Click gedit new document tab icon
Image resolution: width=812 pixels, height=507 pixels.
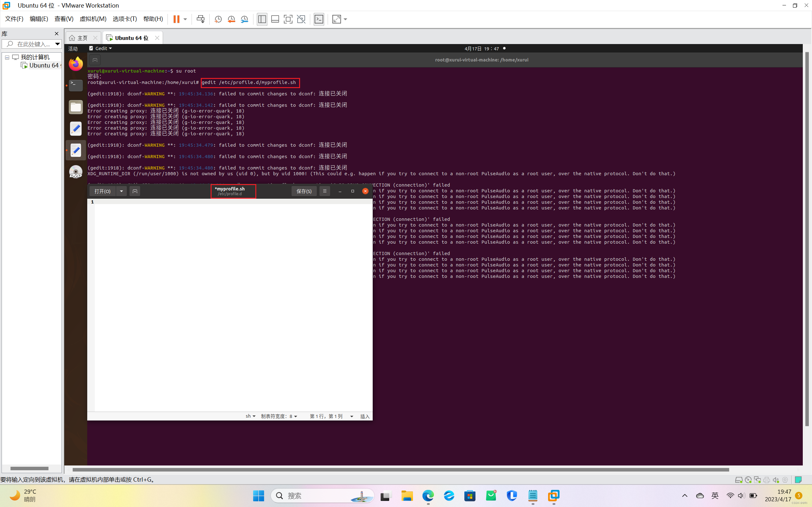[135, 191]
